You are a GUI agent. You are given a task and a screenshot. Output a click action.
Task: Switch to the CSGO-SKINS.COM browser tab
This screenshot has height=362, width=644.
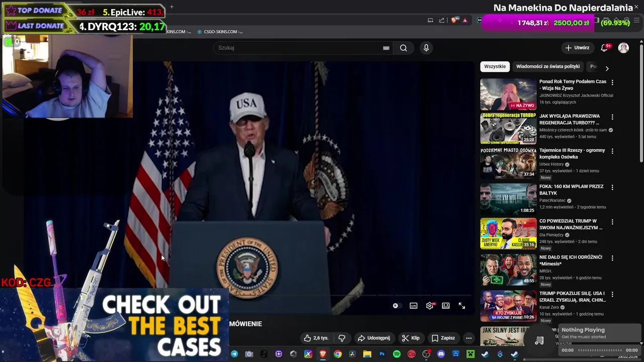[x=220, y=32]
